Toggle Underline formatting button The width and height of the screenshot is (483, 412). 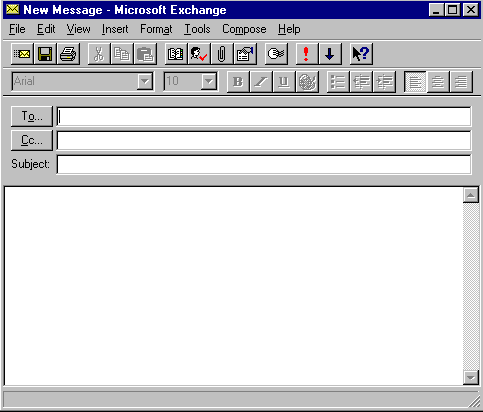coord(284,82)
